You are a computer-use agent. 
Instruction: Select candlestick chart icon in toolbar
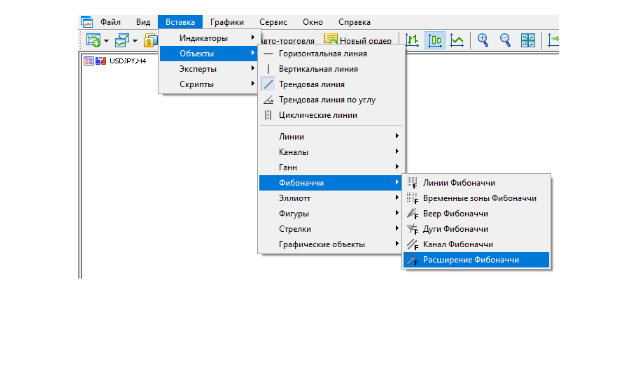point(435,40)
